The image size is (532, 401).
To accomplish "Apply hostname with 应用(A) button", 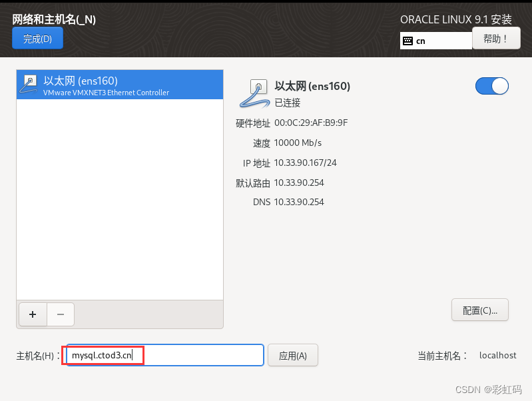I will tap(293, 356).
